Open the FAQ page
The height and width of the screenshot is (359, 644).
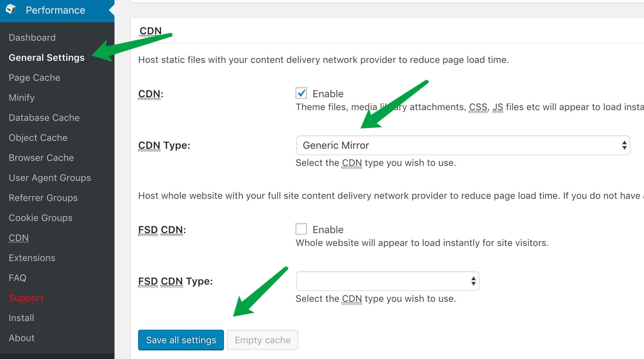click(18, 278)
